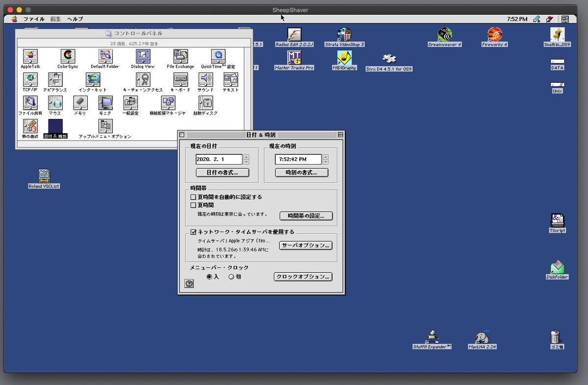Click the help question mark button
The image size is (588, 385).
pos(189,284)
